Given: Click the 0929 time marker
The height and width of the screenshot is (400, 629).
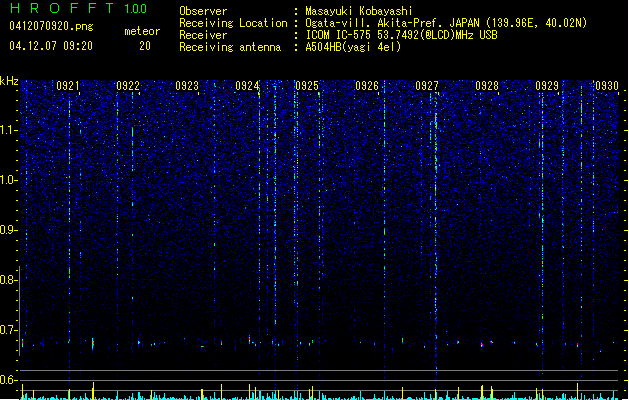Looking at the screenshot, I should pyautogui.click(x=547, y=86).
